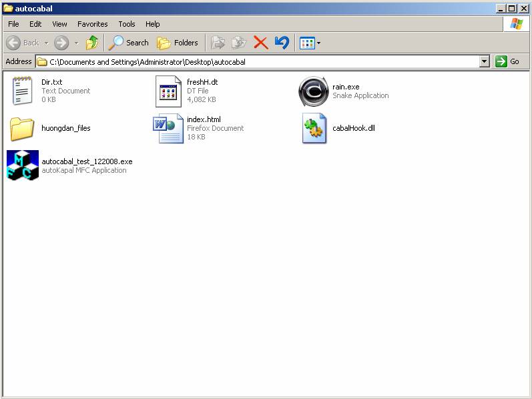Click the freshH.dt file name

[202, 82]
